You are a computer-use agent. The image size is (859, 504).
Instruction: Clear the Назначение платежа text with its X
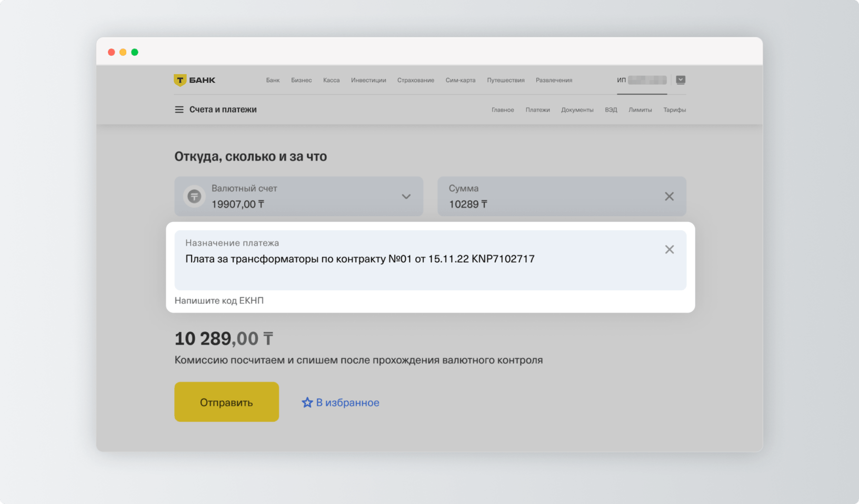(669, 249)
